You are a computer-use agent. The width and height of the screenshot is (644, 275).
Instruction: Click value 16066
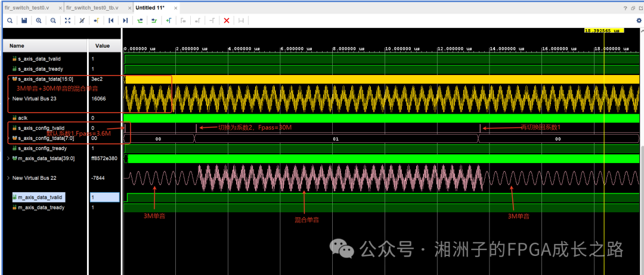click(x=97, y=98)
